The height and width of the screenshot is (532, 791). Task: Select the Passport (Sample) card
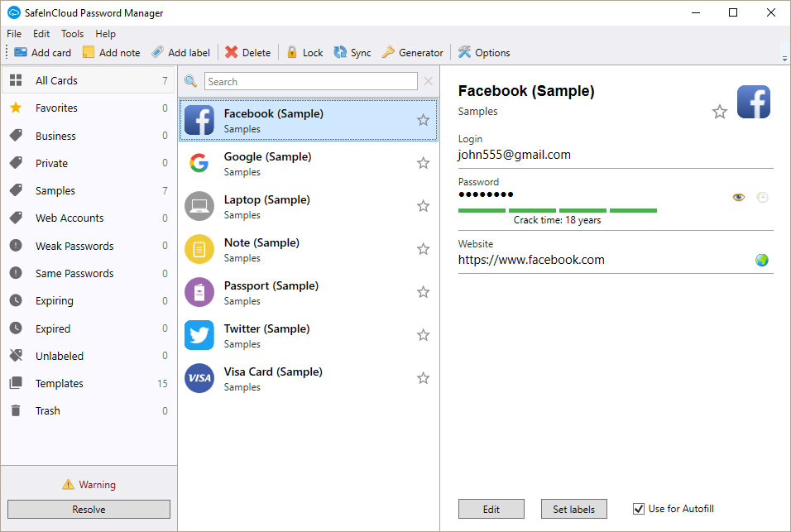tap(309, 292)
